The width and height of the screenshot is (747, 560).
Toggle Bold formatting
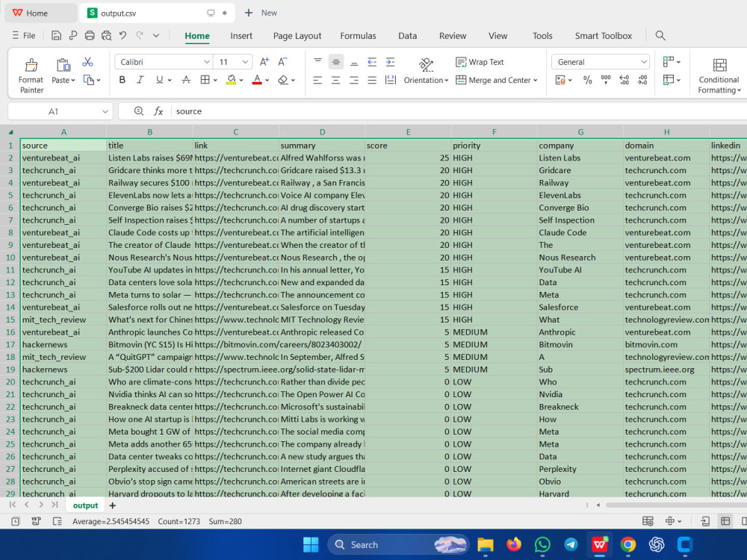(x=123, y=80)
